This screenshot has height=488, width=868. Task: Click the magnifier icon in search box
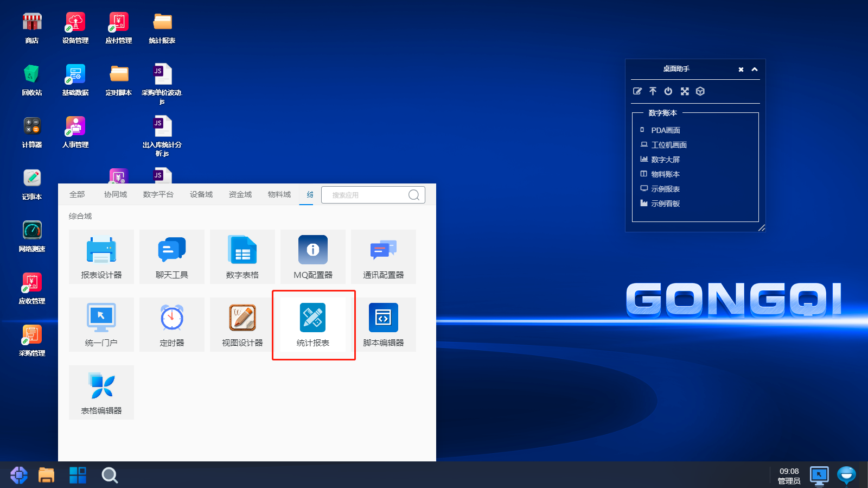(x=414, y=195)
